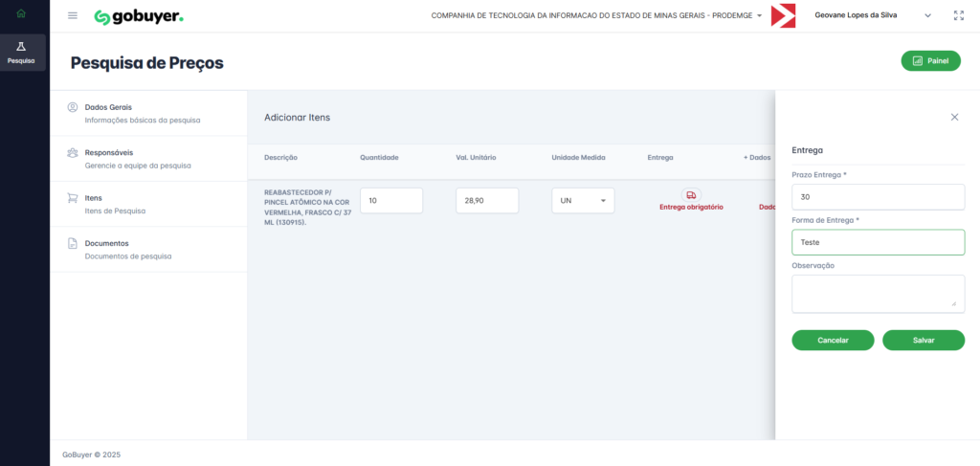Image resolution: width=980 pixels, height=466 pixels.
Task: Click the home icon in dark sidebar
Action: tap(21, 14)
